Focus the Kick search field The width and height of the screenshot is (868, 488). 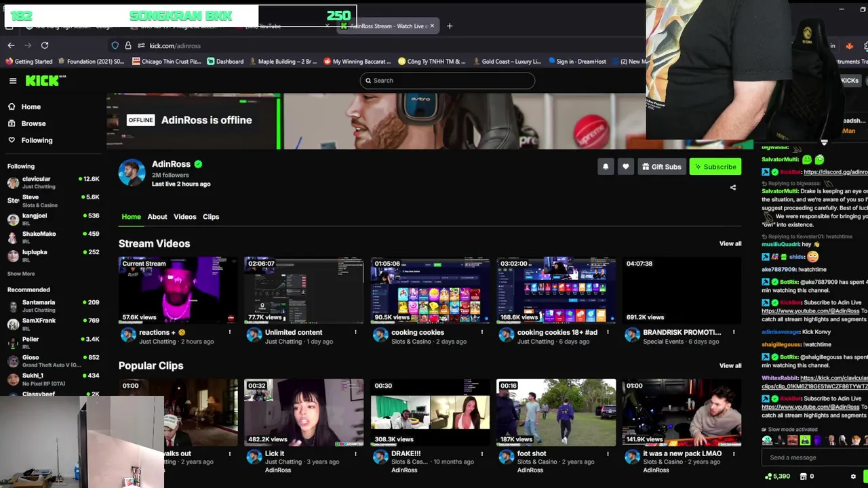(x=447, y=81)
